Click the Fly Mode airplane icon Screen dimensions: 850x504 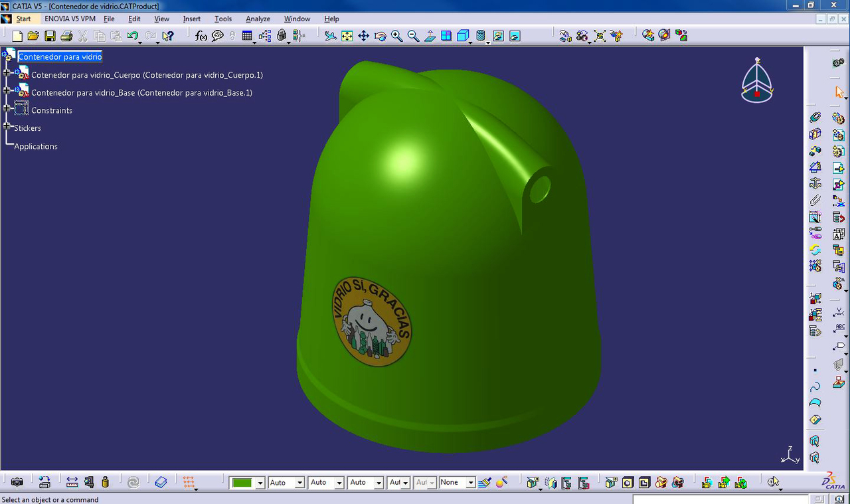331,36
